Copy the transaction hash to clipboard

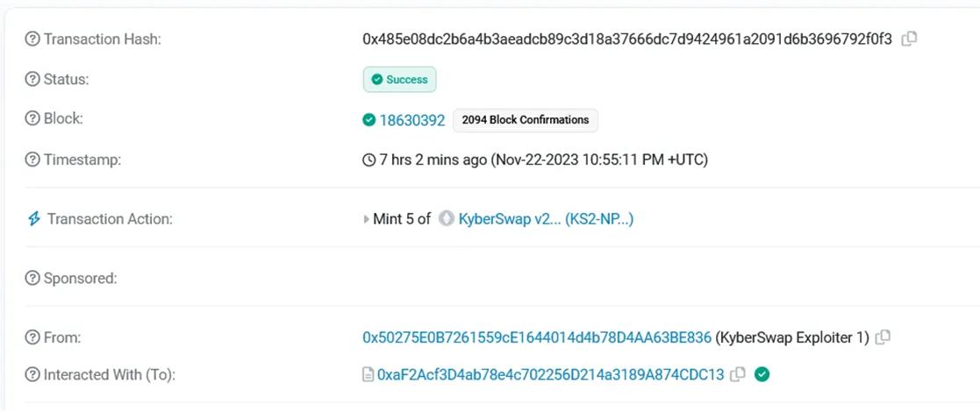click(x=910, y=39)
